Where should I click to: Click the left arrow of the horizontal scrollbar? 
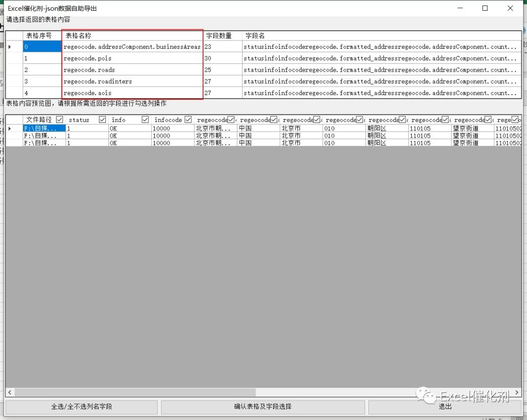point(10,393)
